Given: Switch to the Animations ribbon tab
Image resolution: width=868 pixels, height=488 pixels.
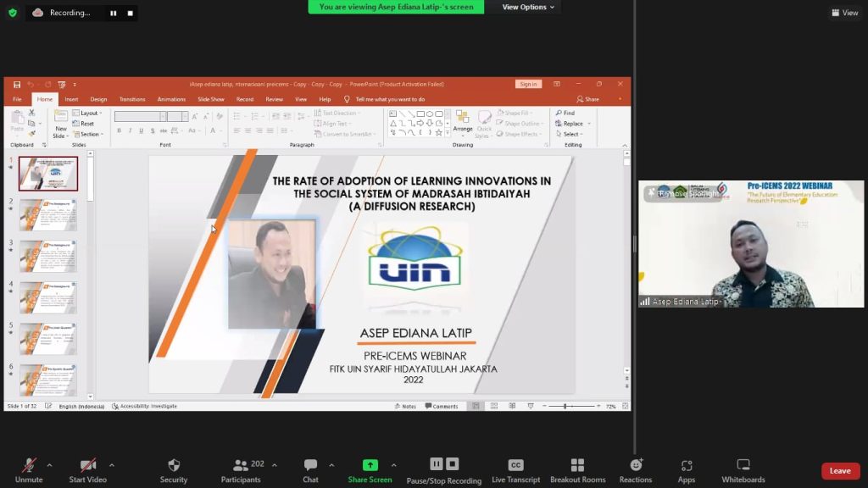Looking at the screenshot, I should click(x=171, y=100).
